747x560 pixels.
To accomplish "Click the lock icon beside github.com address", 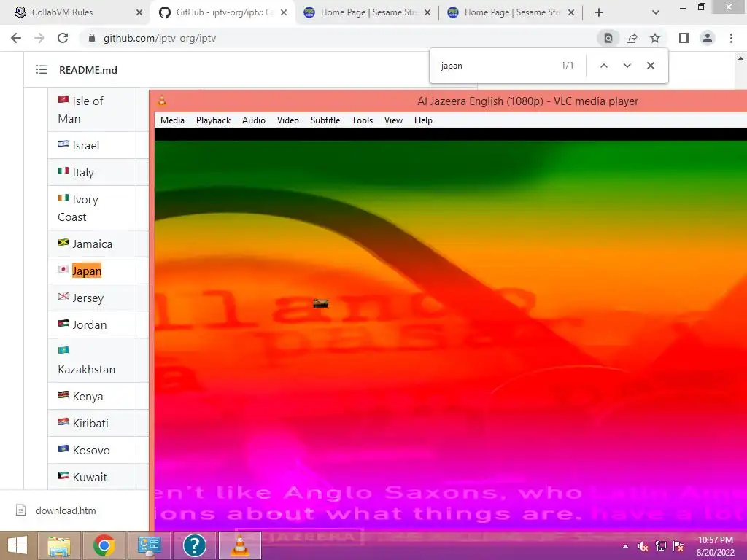I will point(92,38).
